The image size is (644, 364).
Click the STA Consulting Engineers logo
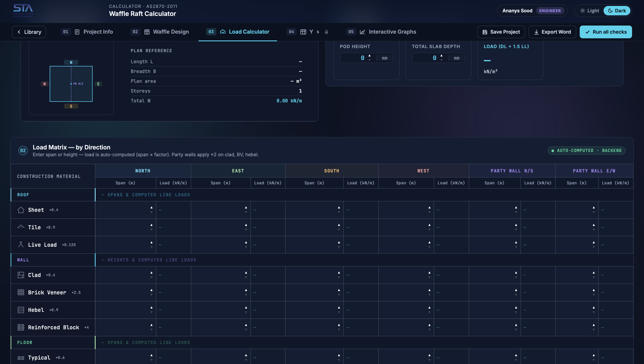(x=23, y=11)
